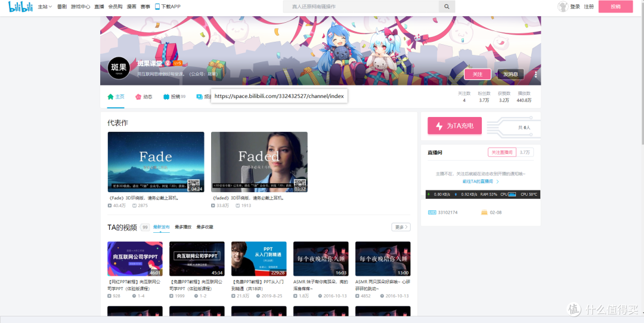The width and height of the screenshot is (644, 323).
Task: Click the pink 投稿 button
Action: point(615,7)
